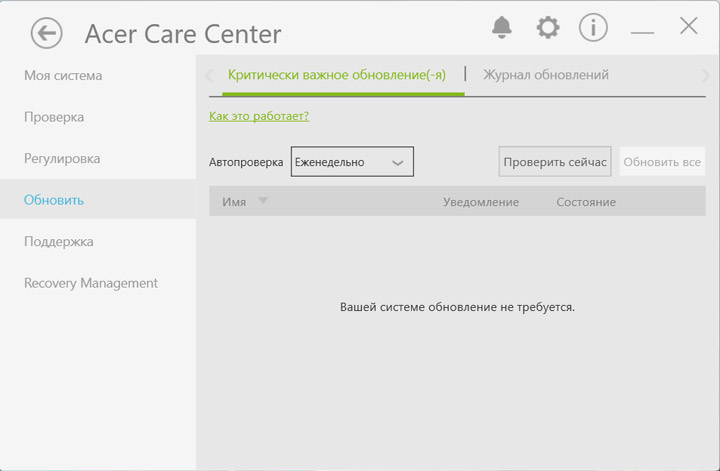
Task: Click the Вашей системе обновление не требуется message
Action: [x=457, y=307]
